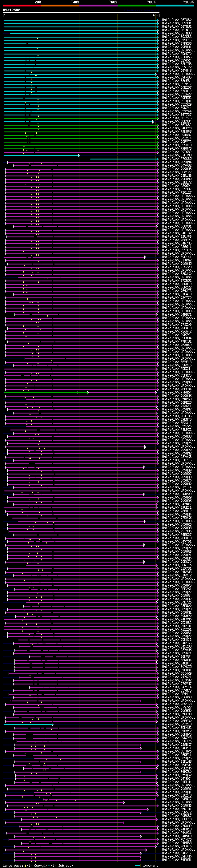Select the UniRef100_B2LT58 label

coord(177,64)
